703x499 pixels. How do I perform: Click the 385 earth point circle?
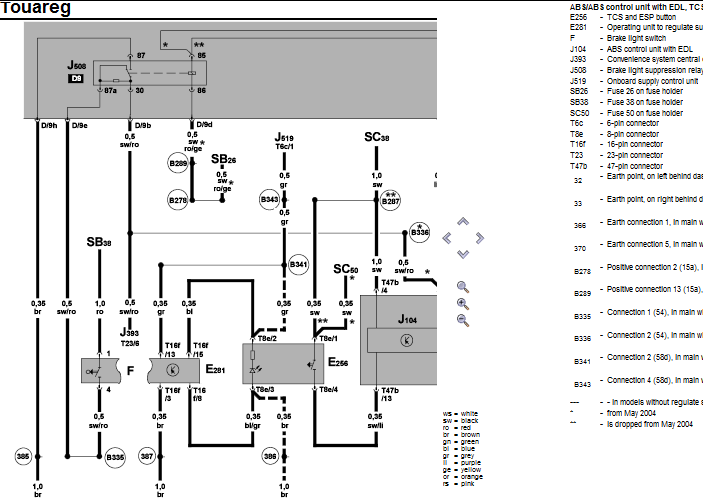coord(23,456)
